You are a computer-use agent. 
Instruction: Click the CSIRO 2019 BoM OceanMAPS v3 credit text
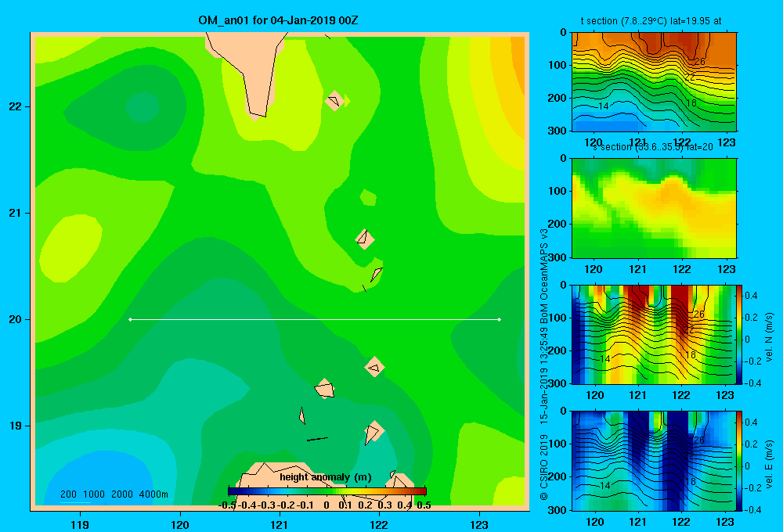pos(544,365)
